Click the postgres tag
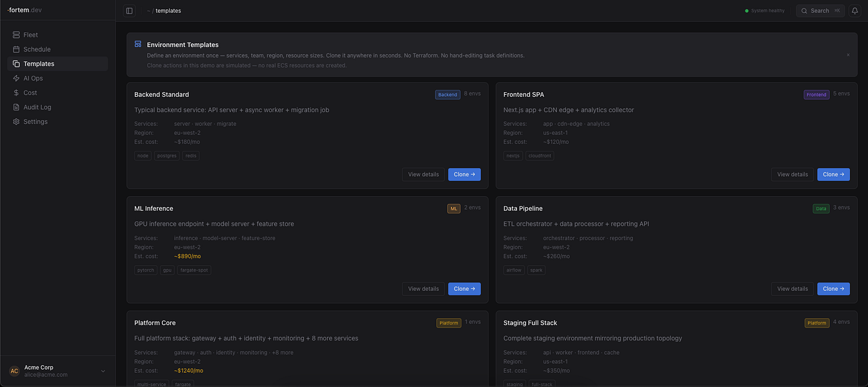The image size is (868, 387). coord(167,155)
